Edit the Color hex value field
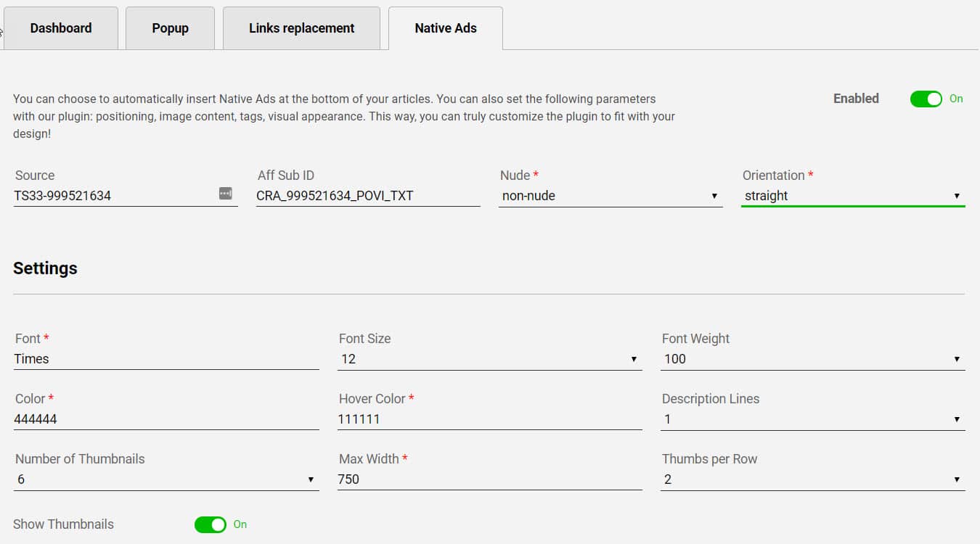 pyautogui.click(x=166, y=419)
